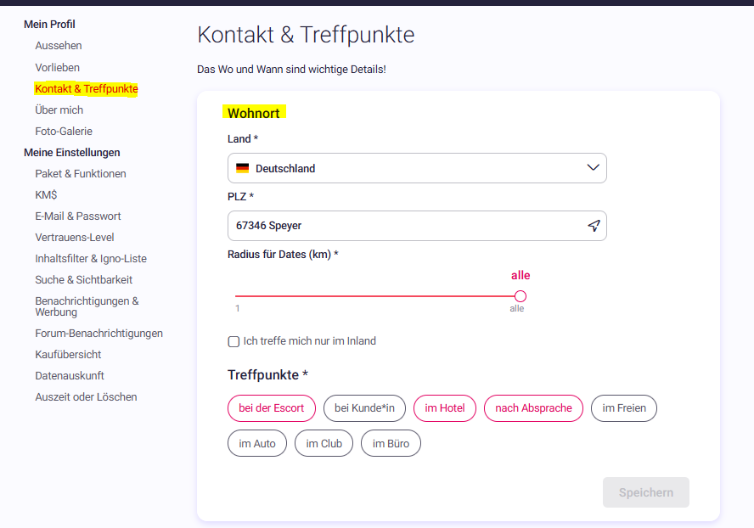
Task: Click the Mein Profil heading
Action: [50, 24]
